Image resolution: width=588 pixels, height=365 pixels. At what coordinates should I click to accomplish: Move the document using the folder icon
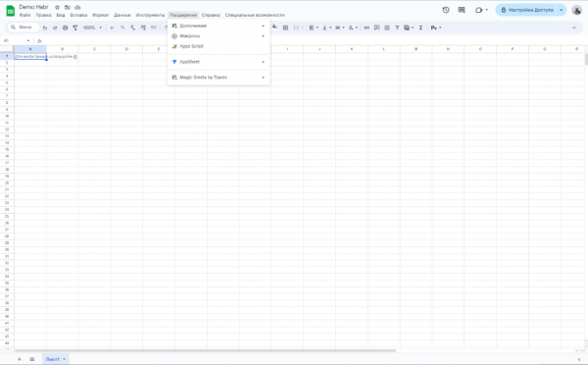68,7
